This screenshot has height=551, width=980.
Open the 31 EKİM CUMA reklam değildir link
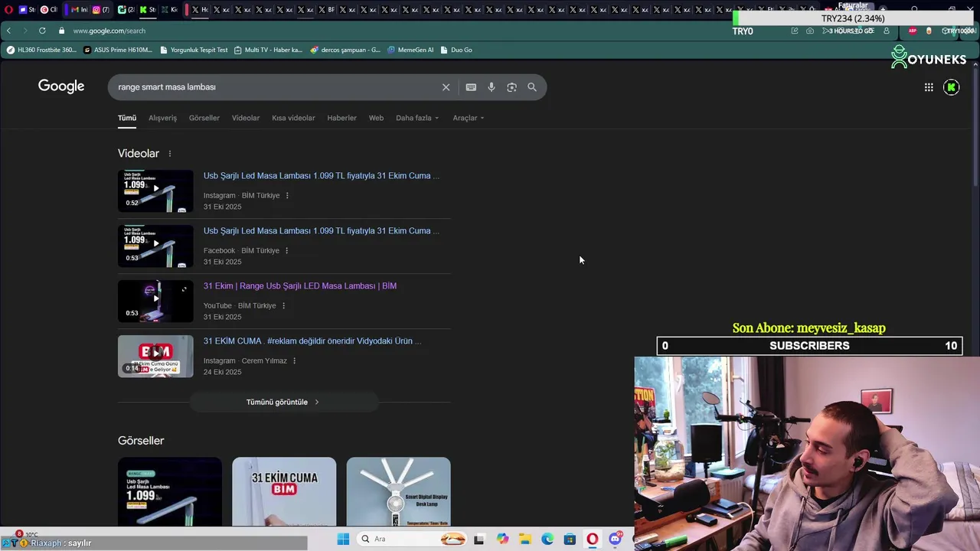coord(312,341)
